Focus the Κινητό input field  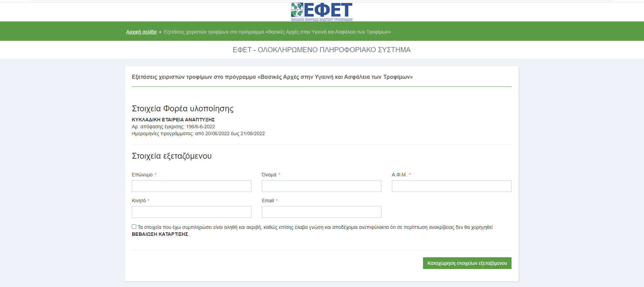click(x=192, y=212)
